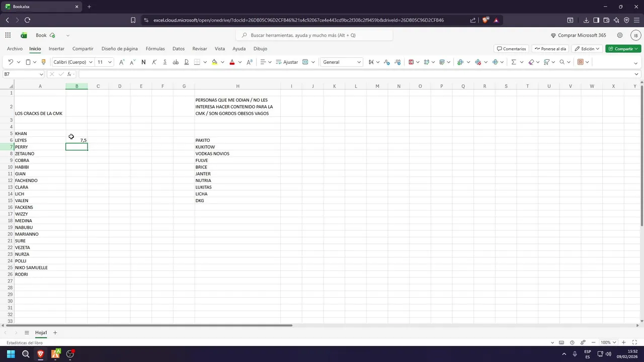Switch to the Insertar tab
The width and height of the screenshot is (644, 362).
pos(56,49)
